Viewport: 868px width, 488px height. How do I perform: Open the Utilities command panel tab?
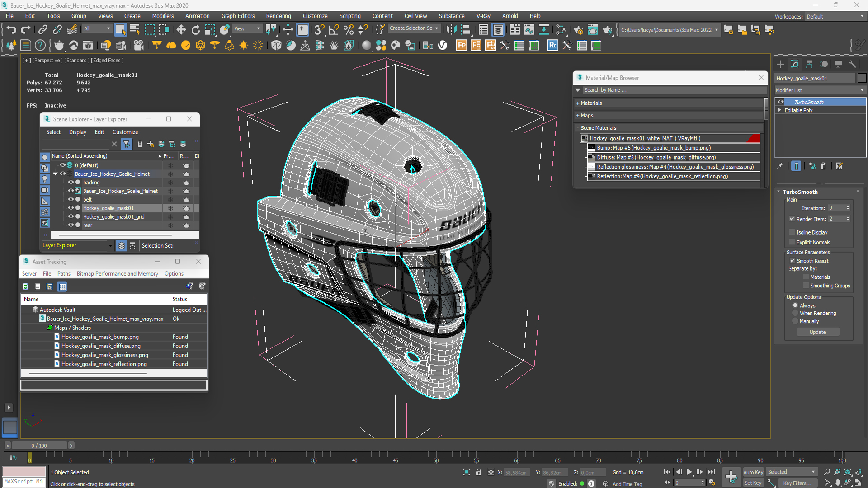pyautogui.click(x=853, y=64)
